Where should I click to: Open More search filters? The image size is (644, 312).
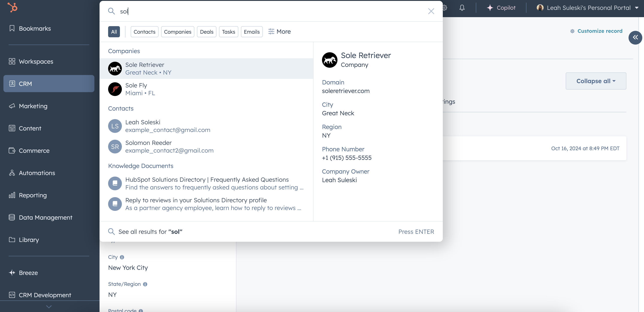click(280, 32)
